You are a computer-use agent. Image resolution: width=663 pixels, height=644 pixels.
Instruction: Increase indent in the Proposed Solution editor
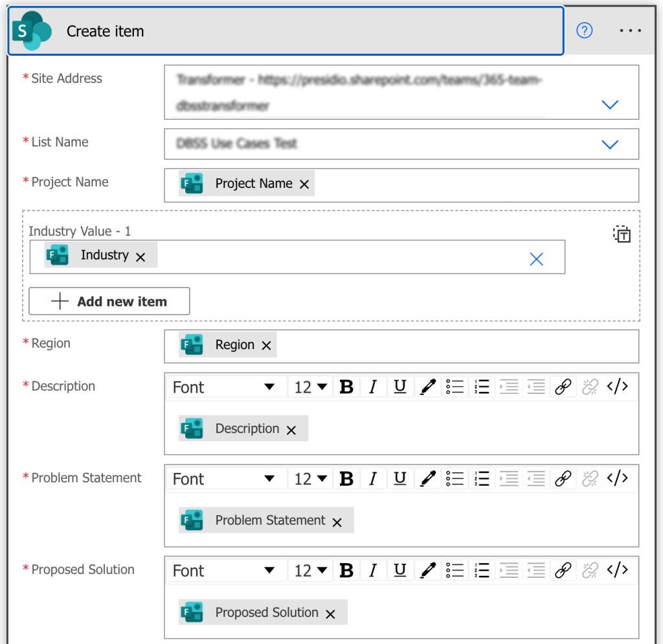(x=508, y=570)
